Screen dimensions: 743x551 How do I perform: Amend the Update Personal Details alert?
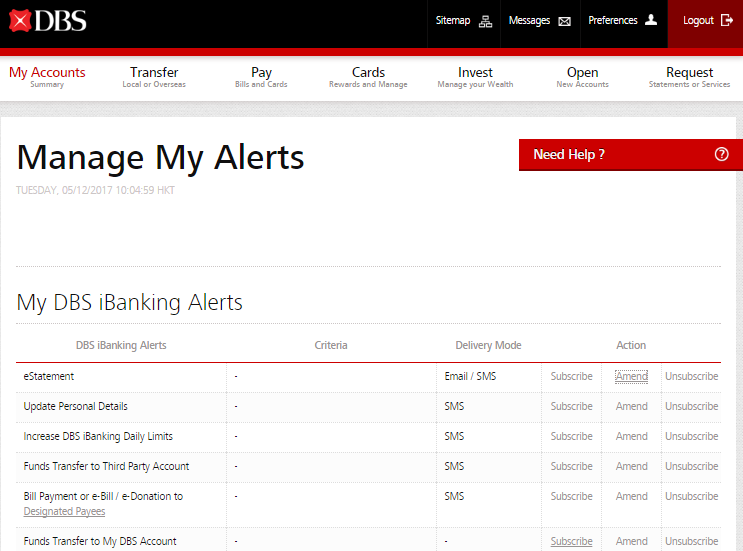pyautogui.click(x=631, y=407)
